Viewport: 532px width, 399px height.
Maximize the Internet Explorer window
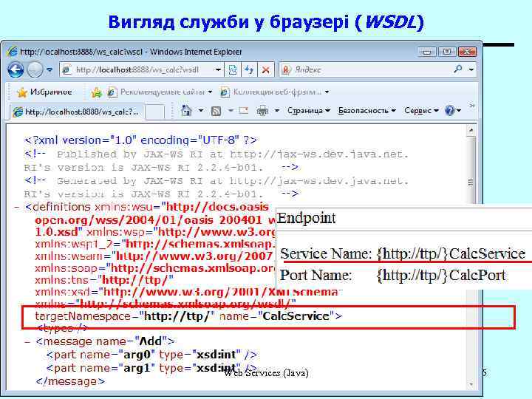(447, 52)
